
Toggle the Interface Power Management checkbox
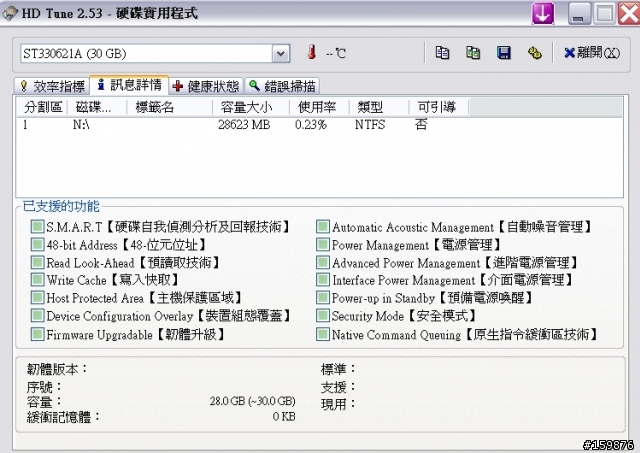(x=323, y=280)
